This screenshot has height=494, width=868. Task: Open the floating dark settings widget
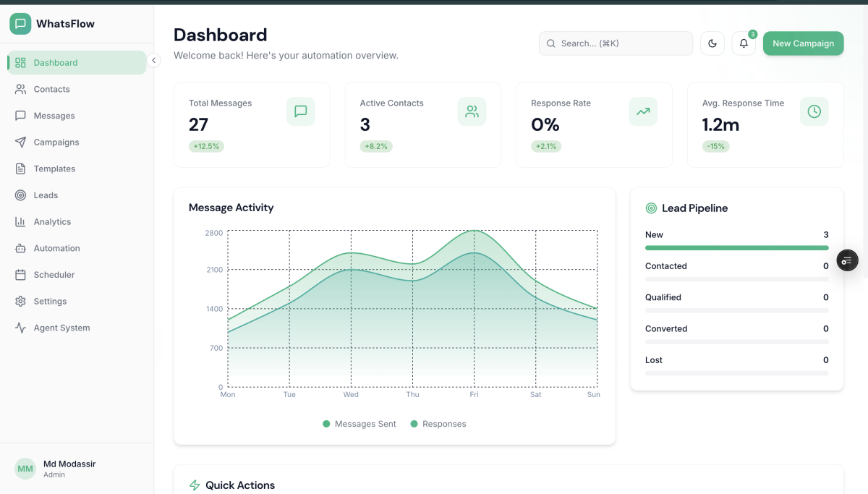click(x=847, y=260)
